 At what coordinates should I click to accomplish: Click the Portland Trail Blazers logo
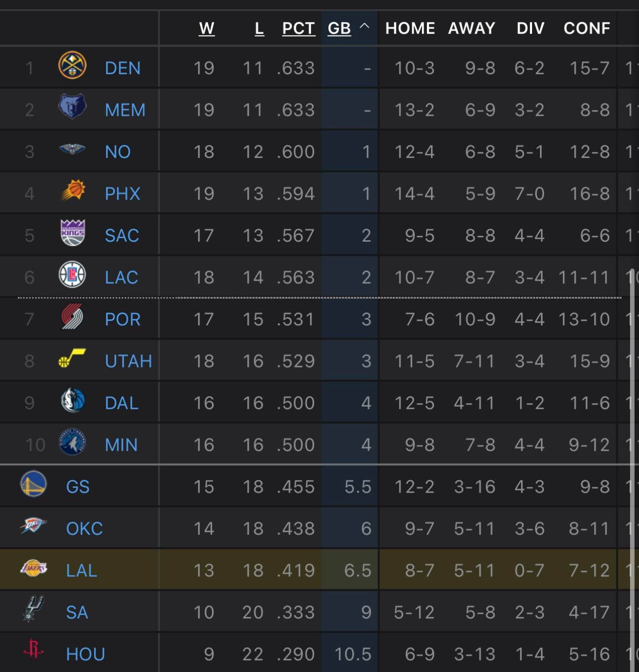pyautogui.click(x=72, y=317)
